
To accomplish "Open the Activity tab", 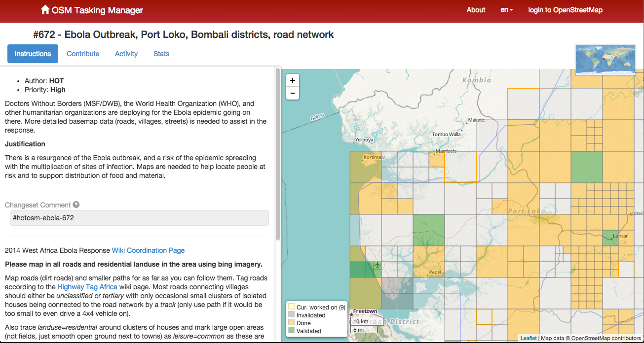I will pos(126,54).
